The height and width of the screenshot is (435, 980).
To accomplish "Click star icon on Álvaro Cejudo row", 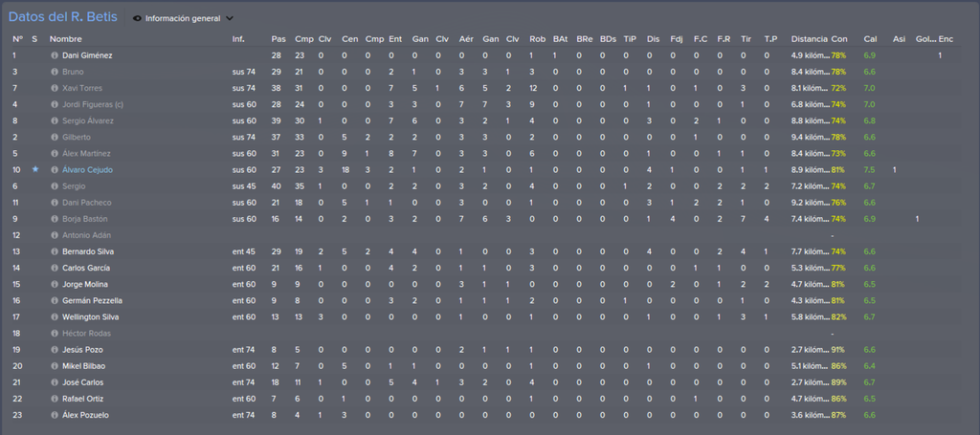I will pos(35,169).
